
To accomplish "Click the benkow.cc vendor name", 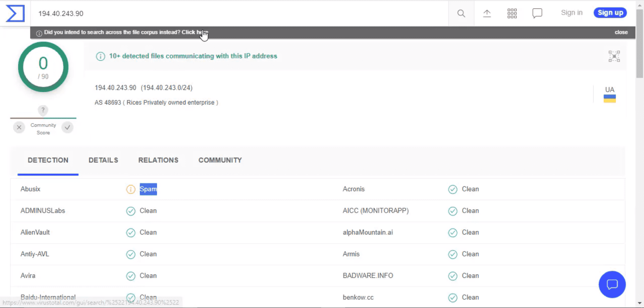I will [x=358, y=298].
